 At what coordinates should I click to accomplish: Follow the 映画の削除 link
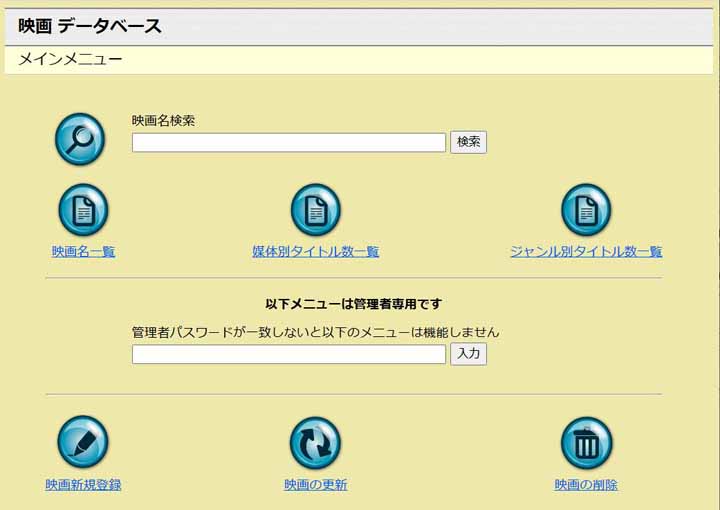click(x=586, y=485)
